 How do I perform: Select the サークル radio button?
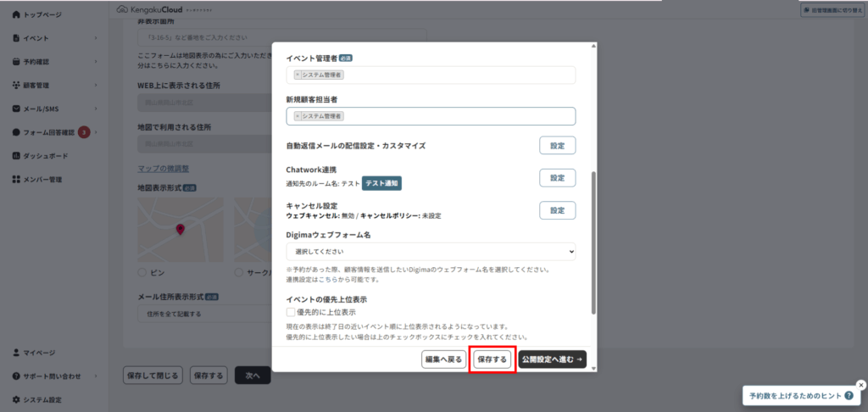tap(238, 273)
